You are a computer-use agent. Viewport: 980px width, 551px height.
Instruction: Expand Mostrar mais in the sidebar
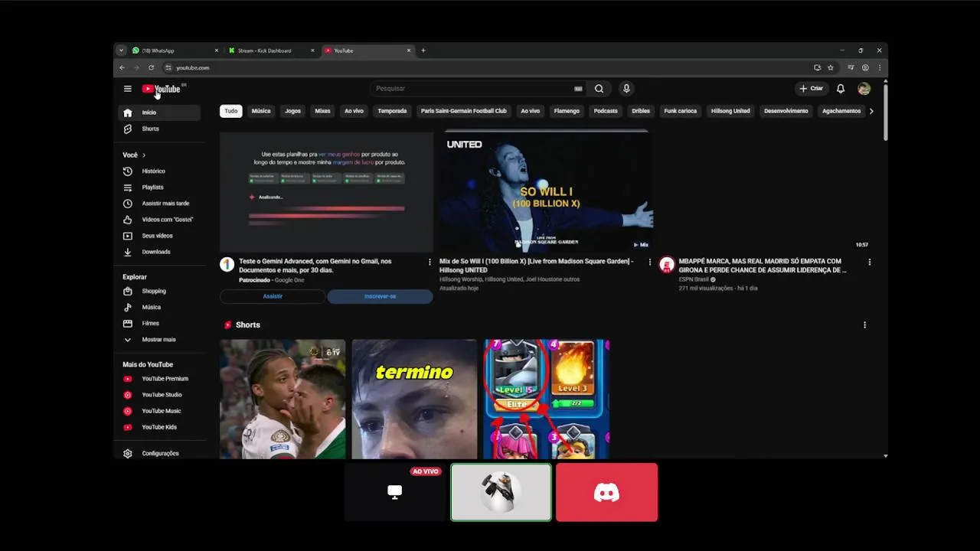click(x=159, y=339)
